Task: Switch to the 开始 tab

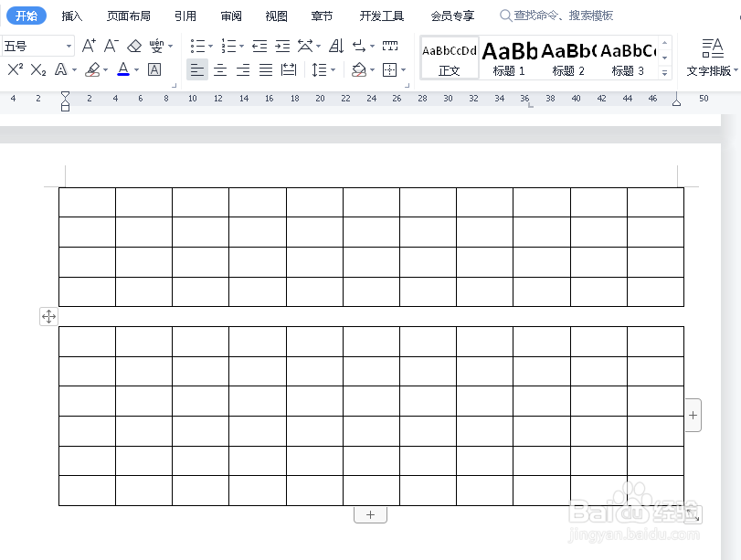Action: [x=26, y=16]
